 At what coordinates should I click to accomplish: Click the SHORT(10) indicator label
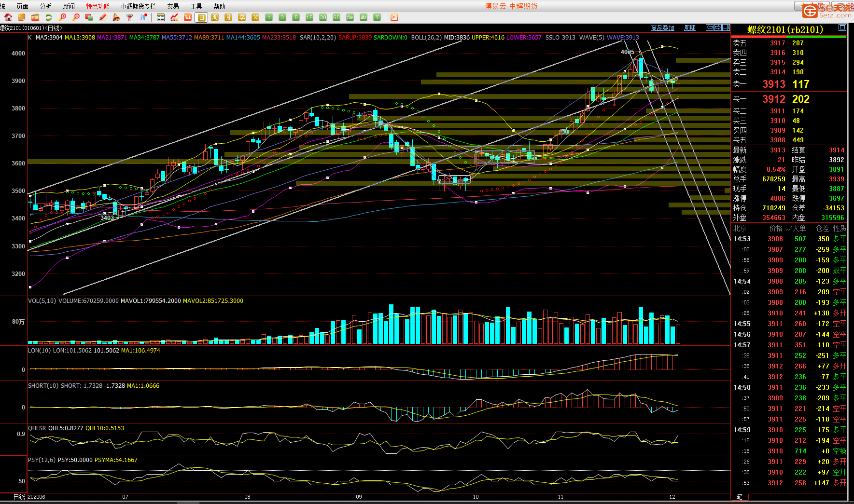coord(43,386)
